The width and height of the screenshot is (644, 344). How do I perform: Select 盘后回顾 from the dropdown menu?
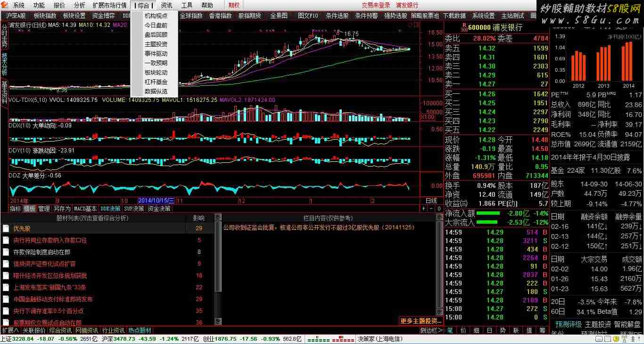pyautogui.click(x=156, y=34)
